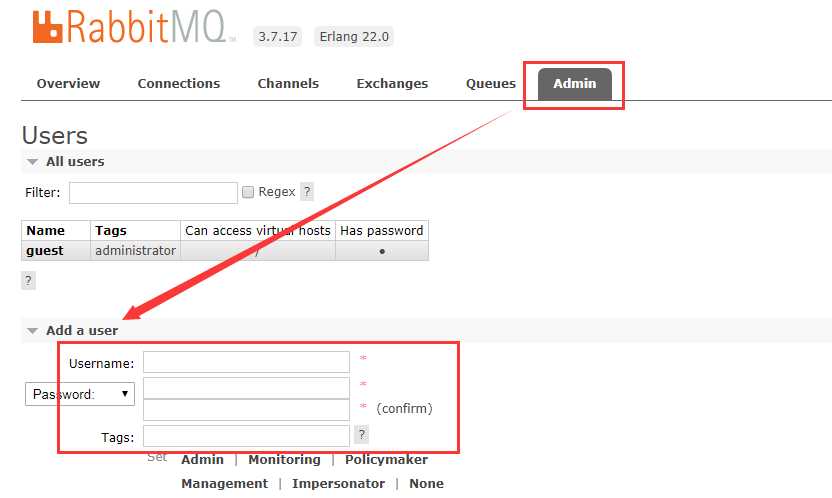Focus the Filter text field
The height and width of the screenshot is (498, 832).
(153, 193)
